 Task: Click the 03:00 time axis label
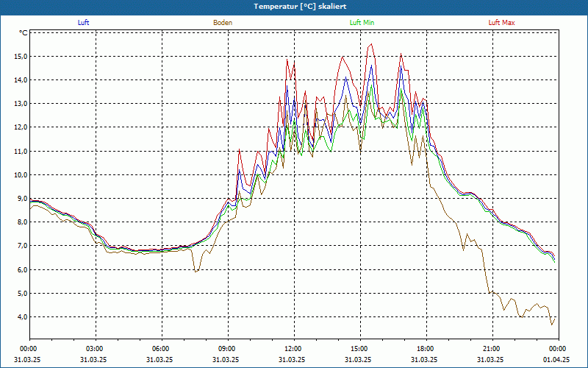[96, 349]
